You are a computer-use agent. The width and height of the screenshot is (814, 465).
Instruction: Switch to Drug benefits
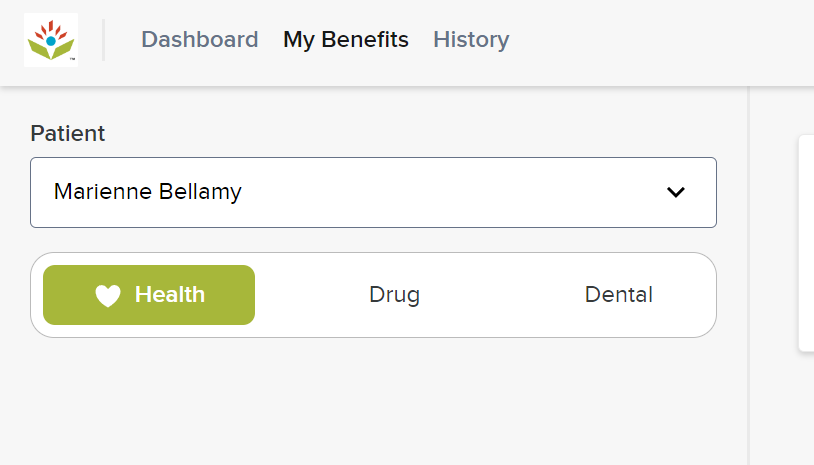click(x=395, y=295)
